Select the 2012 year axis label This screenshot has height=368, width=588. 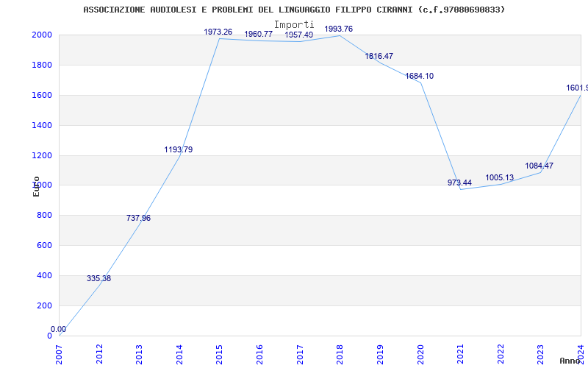click(x=99, y=355)
